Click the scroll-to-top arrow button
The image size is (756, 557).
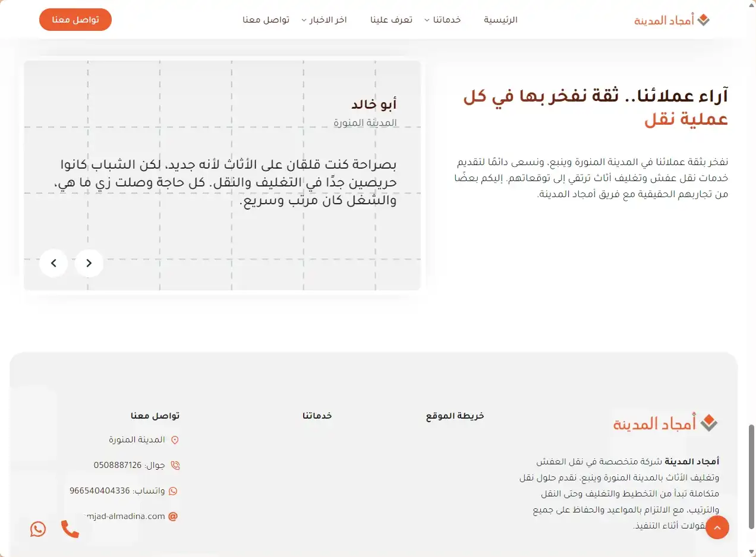717,527
